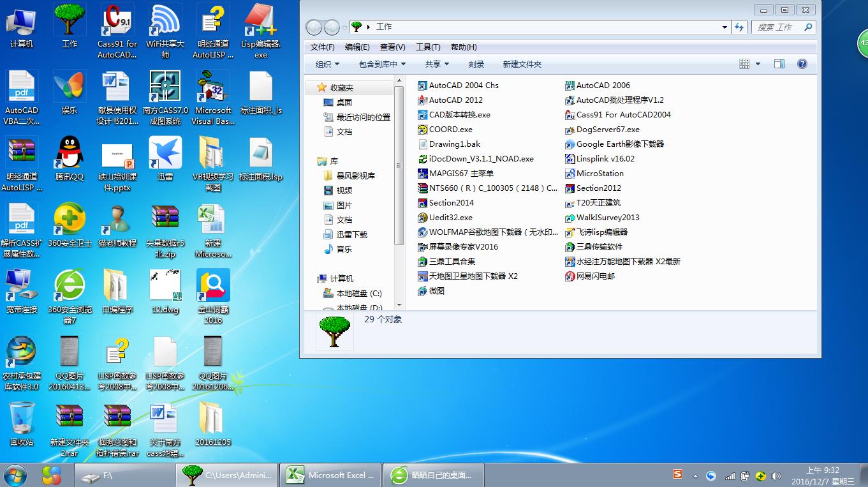Expand the address bar history dropdown
This screenshot has height=487, width=868.
click(725, 27)
